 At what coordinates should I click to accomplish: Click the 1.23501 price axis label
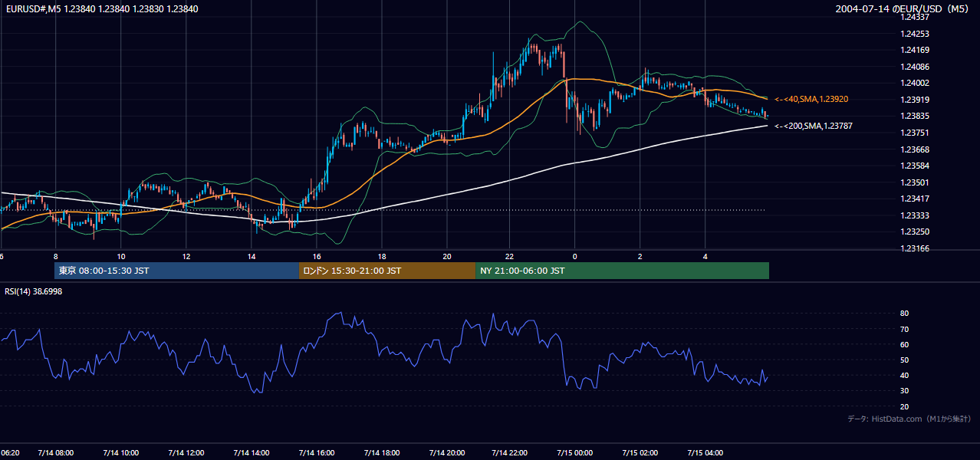(x=915, y=182)
